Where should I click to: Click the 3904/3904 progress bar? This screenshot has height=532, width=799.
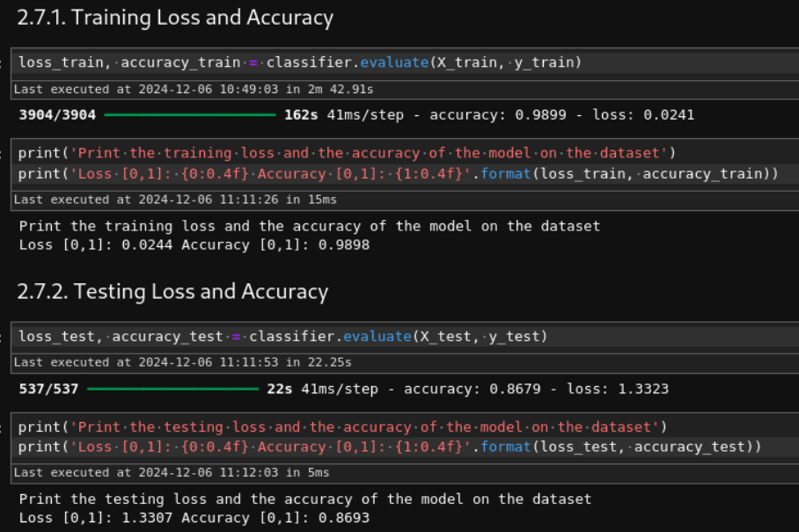(x=190, y=115)
